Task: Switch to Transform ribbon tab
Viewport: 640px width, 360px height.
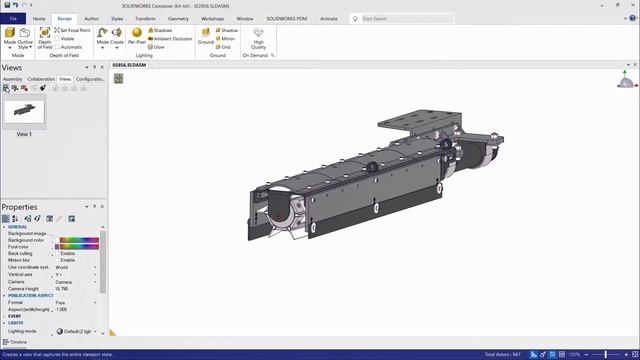Action: point(145,19)
